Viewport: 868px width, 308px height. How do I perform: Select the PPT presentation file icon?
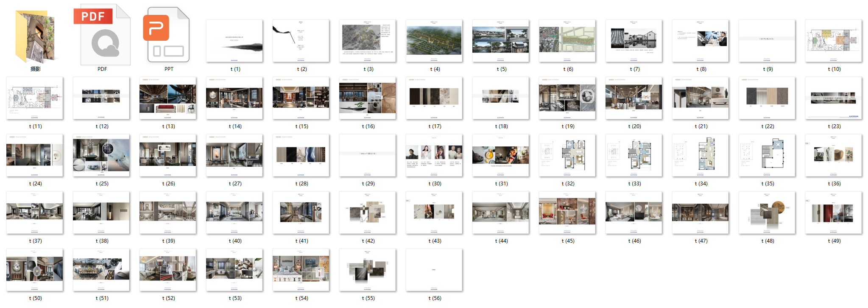[x=168, y=36]
